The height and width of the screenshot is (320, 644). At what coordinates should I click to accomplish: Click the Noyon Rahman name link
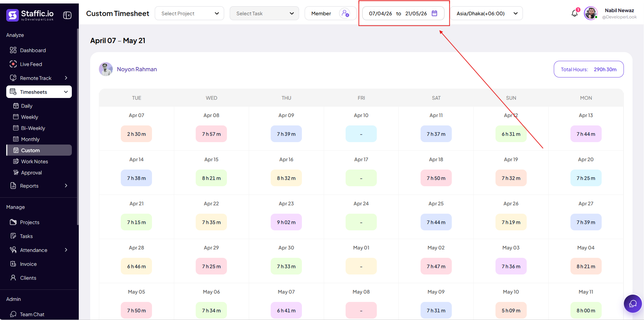(137, 69)
